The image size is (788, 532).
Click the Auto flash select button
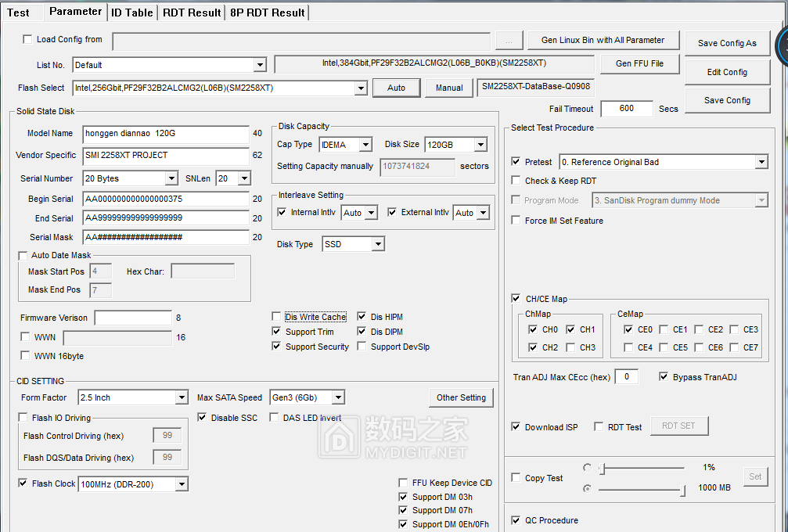point(396,88)
